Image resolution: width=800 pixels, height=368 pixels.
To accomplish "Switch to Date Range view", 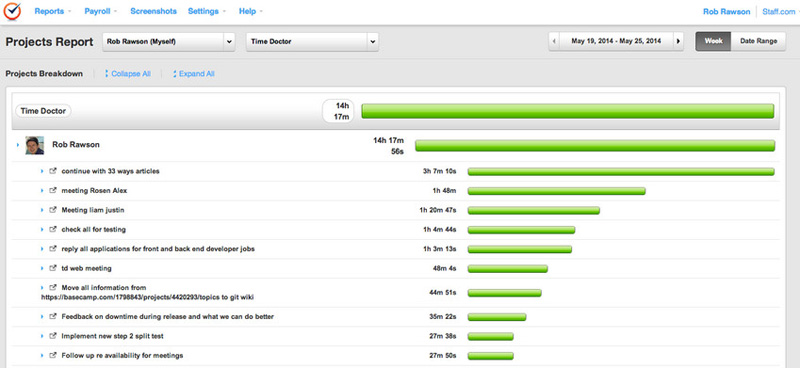I will 759,41.
